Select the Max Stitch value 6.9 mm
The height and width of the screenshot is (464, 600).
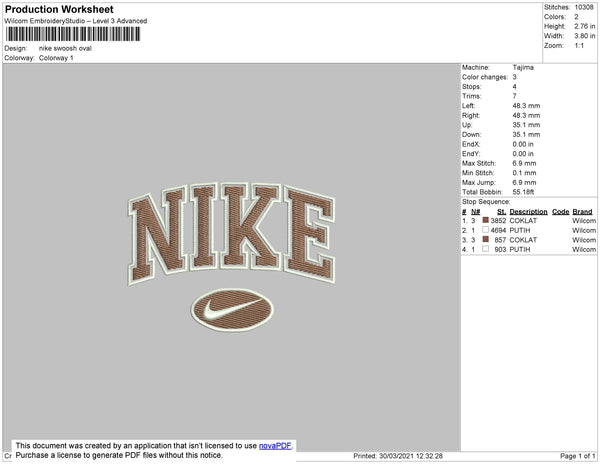pos(525,163)
